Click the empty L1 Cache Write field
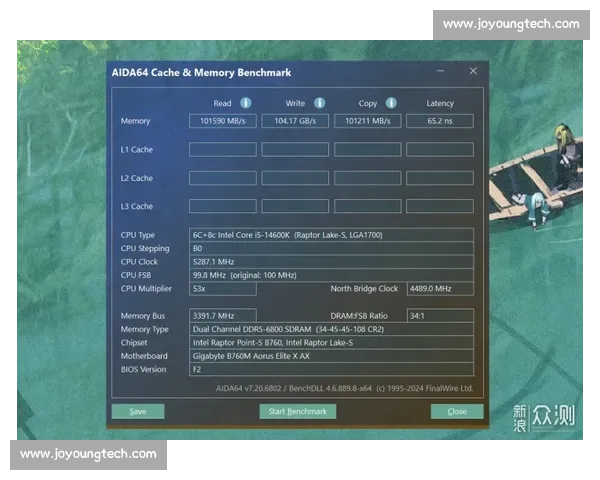600x480 pixels. click(295, 150)
